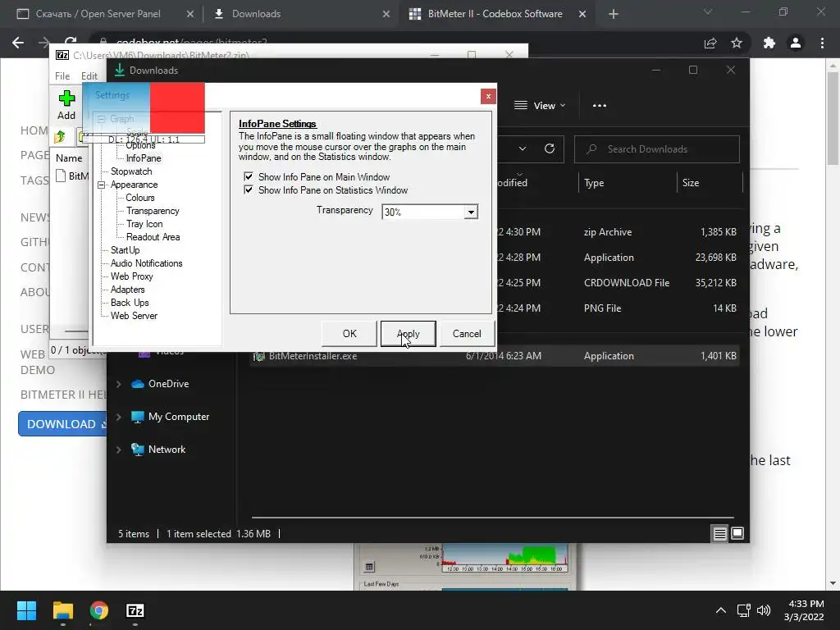Click Chrome share page icon
This screenshot has width=840, height=630.
710,43
